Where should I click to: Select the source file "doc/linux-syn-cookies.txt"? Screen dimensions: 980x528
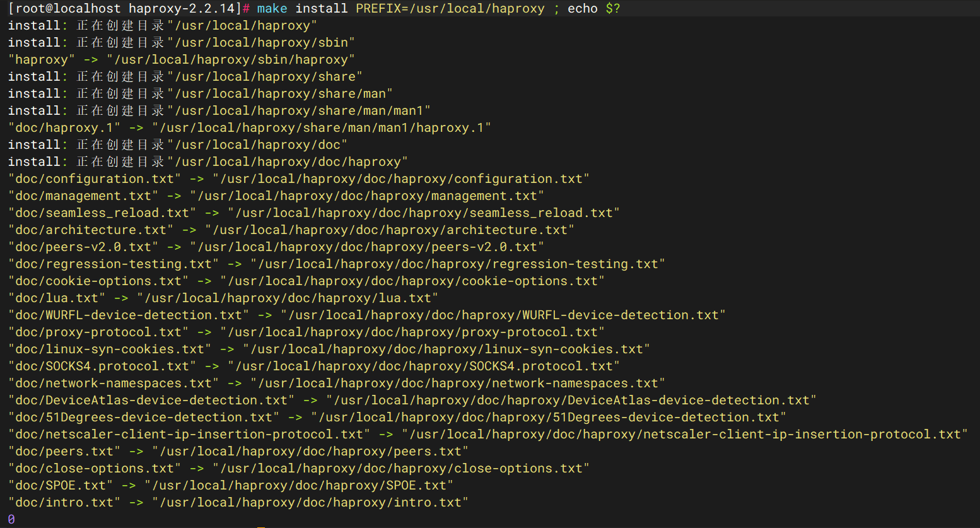pyautogui.click(x=110, y=349)
